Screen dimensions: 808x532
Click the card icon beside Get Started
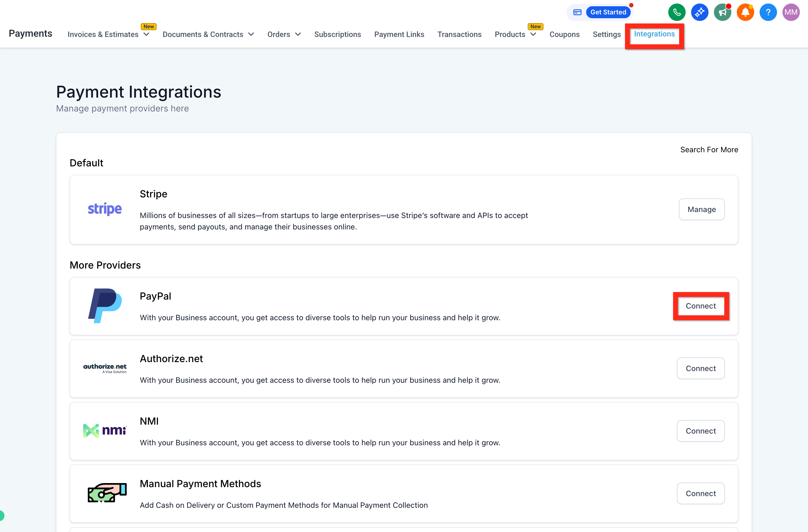click(577, 12)
